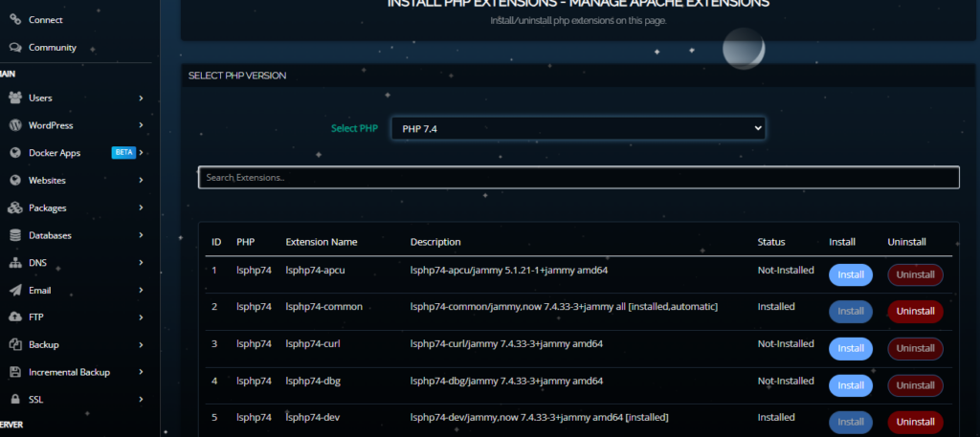This screenshot has height=437, width=980.
Task: Expand the DNS menu chevron
Action: point(142,263)
